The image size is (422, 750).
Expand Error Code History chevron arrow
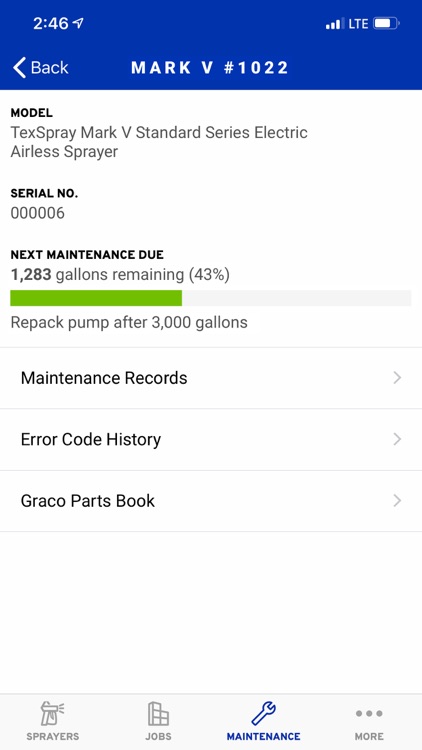pos(397,439)
